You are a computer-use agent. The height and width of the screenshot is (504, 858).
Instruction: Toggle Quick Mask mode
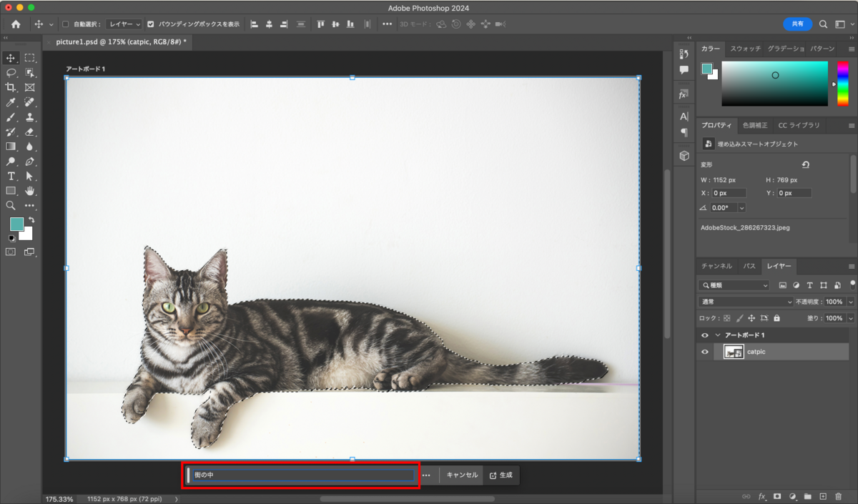point(11,252)
